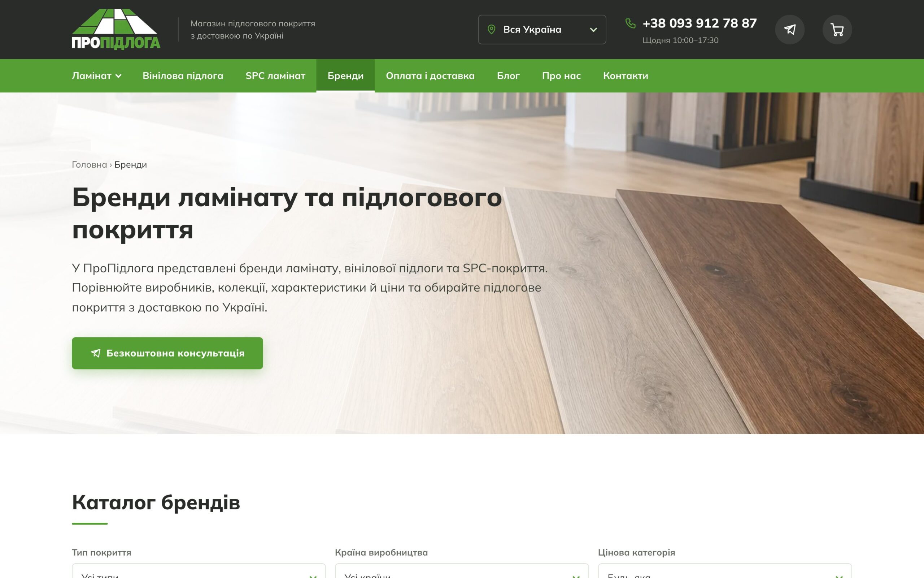
Task: Select the Бренди nav tab
Action: (345, 76)
